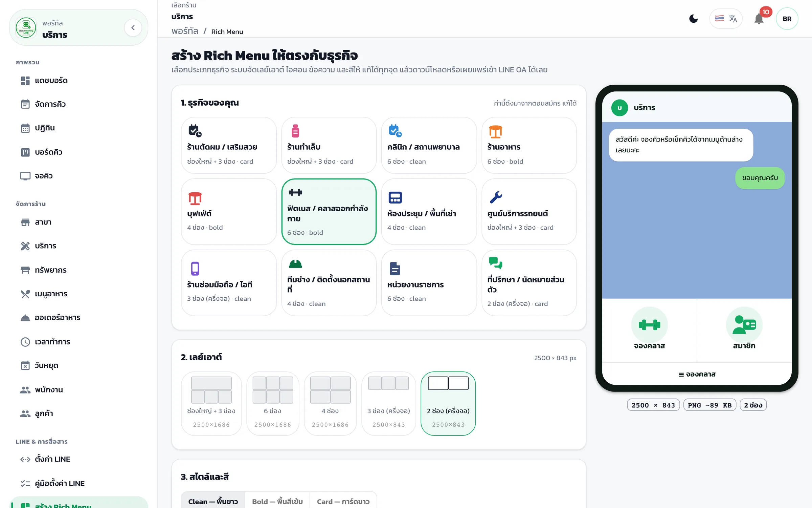Click the เวลาทำการ clock icon
Screen dimensions: 812x508
25,342
